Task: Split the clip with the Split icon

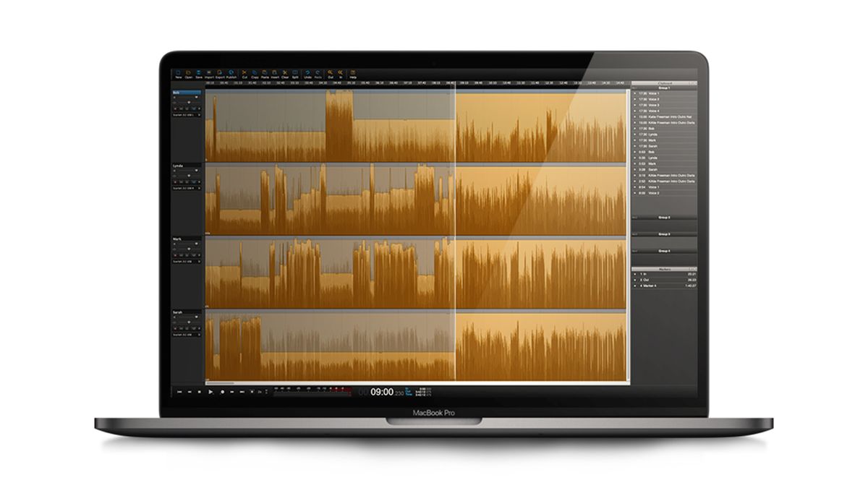Action: pos(294,73)
